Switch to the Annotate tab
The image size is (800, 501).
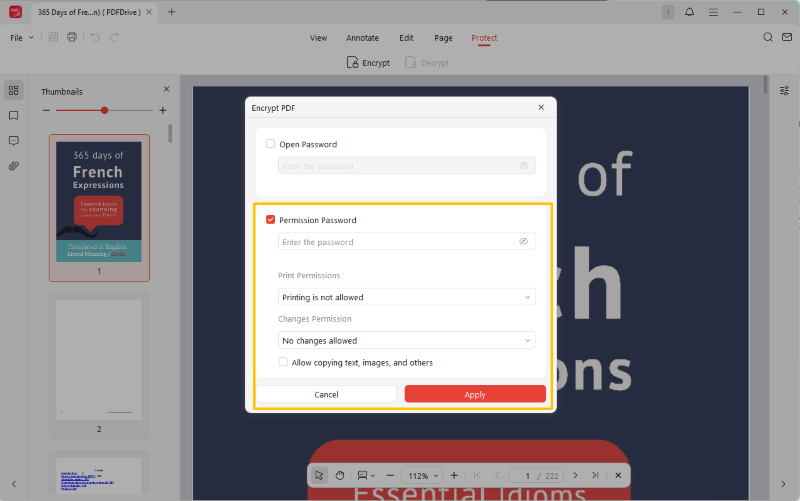point(362,38)
